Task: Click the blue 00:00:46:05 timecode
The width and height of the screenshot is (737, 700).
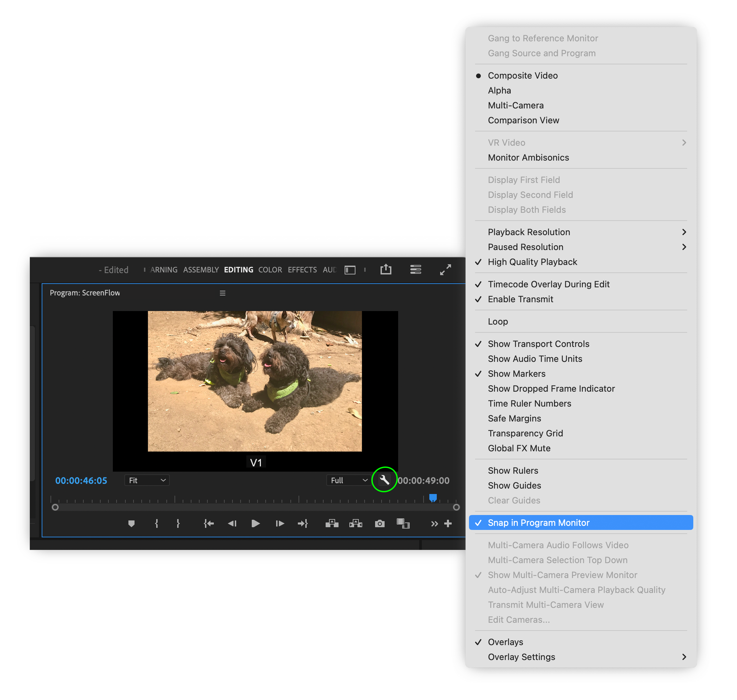Action: 81,480
